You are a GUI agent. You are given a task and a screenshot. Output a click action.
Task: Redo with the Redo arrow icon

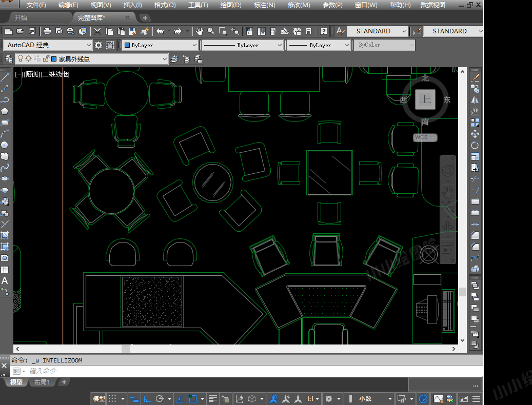click(x=178, y=31)
